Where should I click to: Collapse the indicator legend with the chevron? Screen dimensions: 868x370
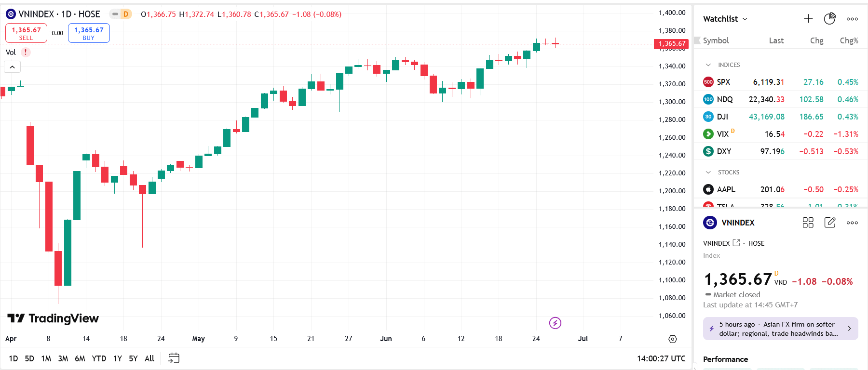coord(13,67)
